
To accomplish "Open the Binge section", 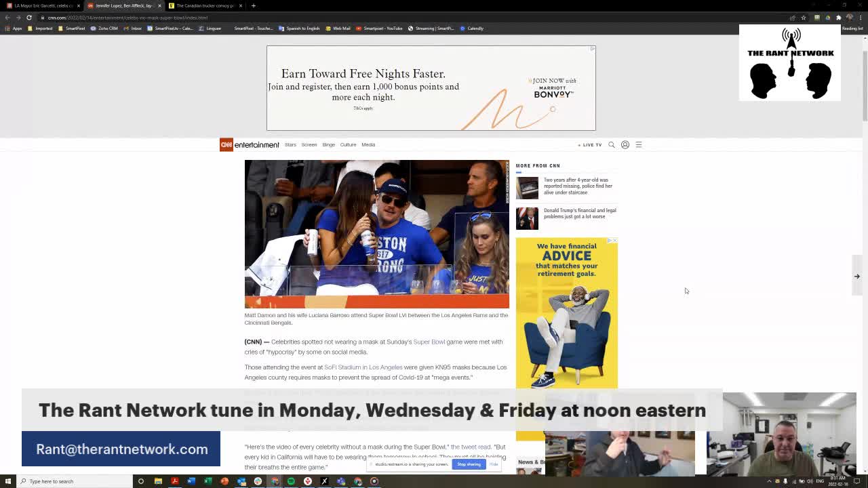I will [328, 144].
